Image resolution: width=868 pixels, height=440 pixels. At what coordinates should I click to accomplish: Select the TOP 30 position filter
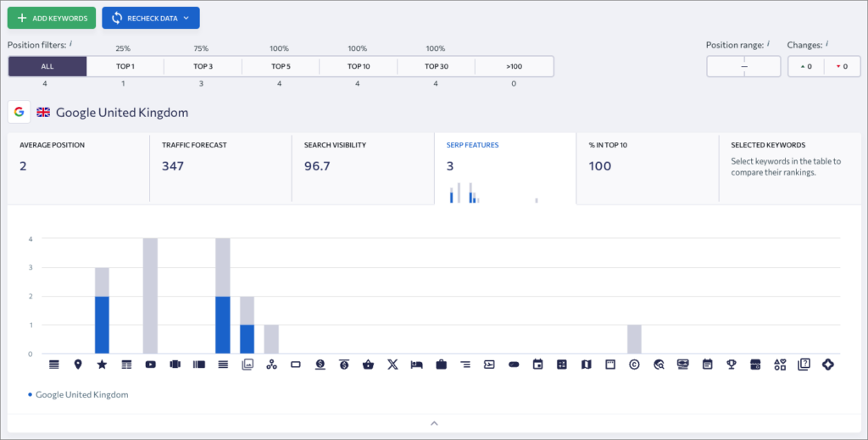437,66
